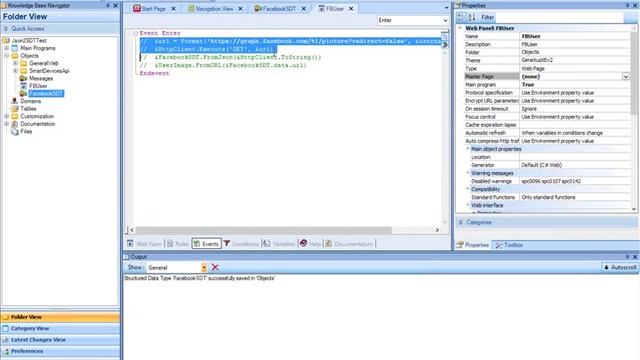This screenshot has height=360, width=640.
Task: Open the Master Page dropdown arrow
Action: (x=626, y=76)
